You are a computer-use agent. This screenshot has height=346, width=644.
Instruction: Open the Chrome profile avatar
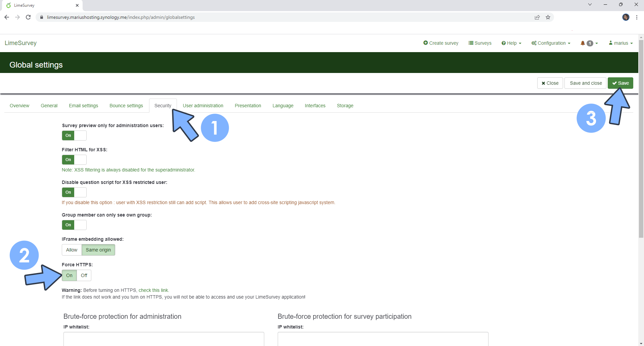(x=626, y=17)
